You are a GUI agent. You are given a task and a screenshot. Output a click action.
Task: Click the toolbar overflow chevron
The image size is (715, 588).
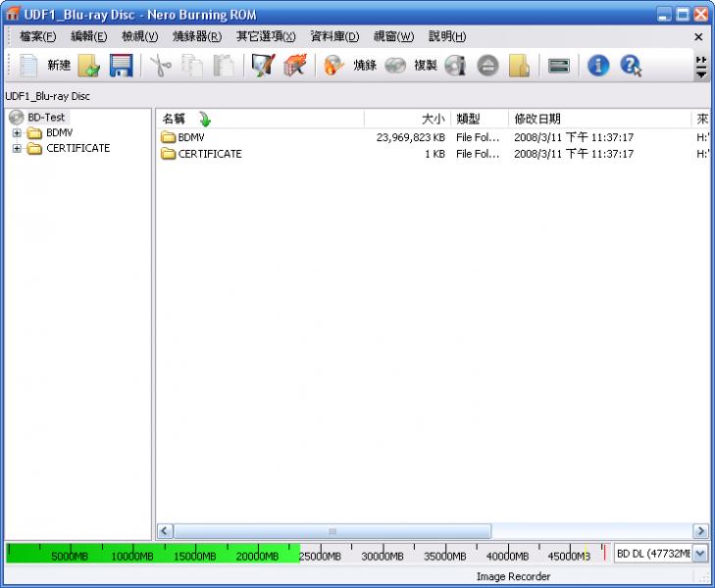tap(700, 67)
